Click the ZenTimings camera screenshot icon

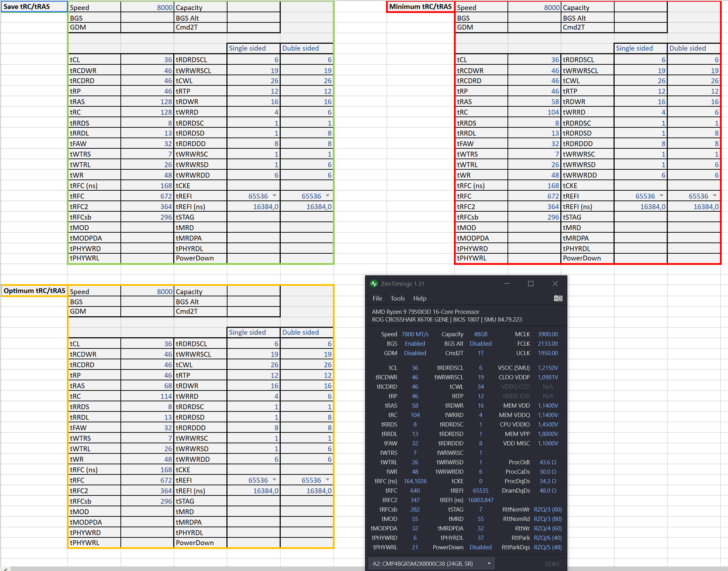(558, 298)
